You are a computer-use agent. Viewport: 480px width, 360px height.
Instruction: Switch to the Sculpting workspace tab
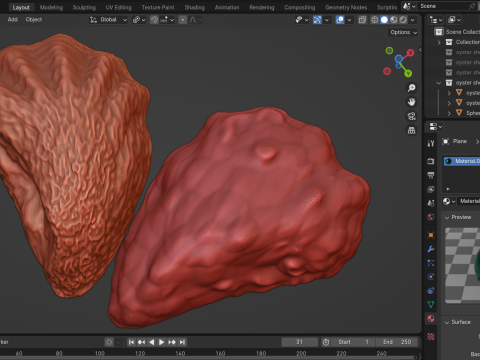tap(84, 7)
